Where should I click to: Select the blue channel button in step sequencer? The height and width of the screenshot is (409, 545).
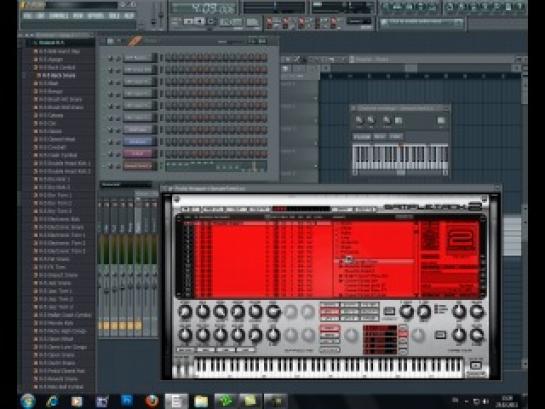point(138,142)
